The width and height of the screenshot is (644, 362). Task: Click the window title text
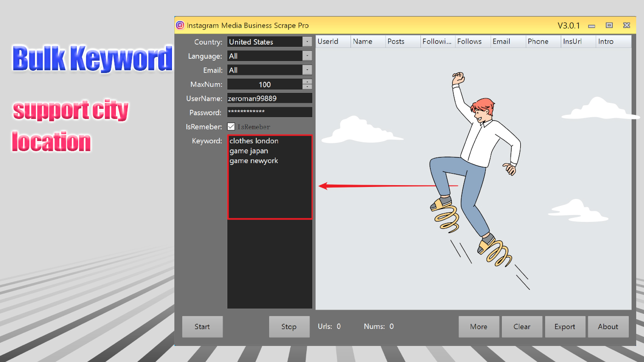(247, 26)
